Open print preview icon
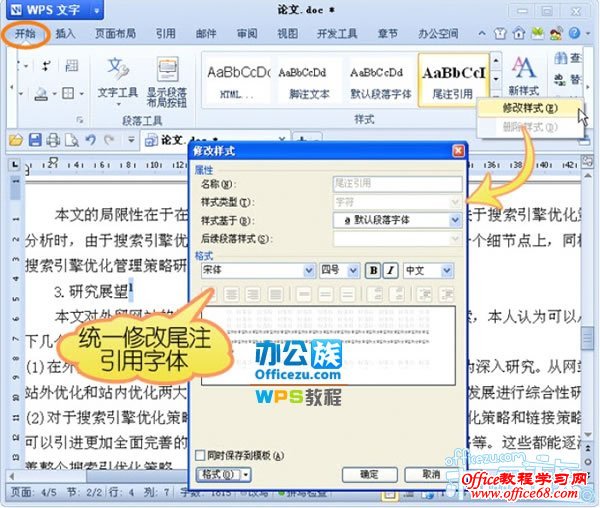The width and height of the screenshot is (600, 508). click(x=72, y=140)
